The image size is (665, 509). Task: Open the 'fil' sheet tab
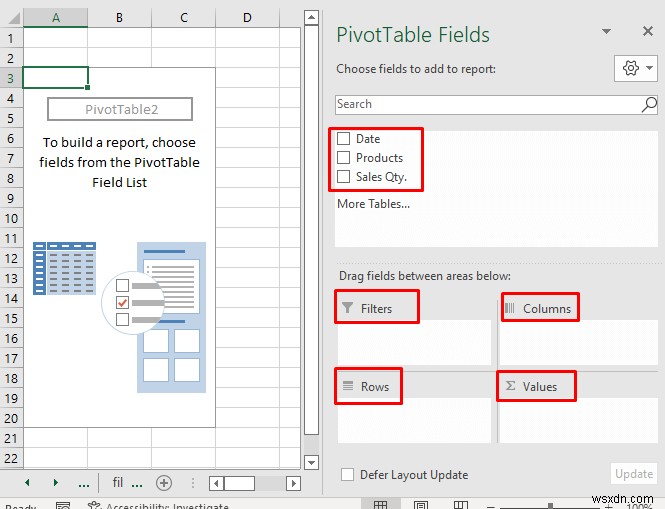click(117, 482)
